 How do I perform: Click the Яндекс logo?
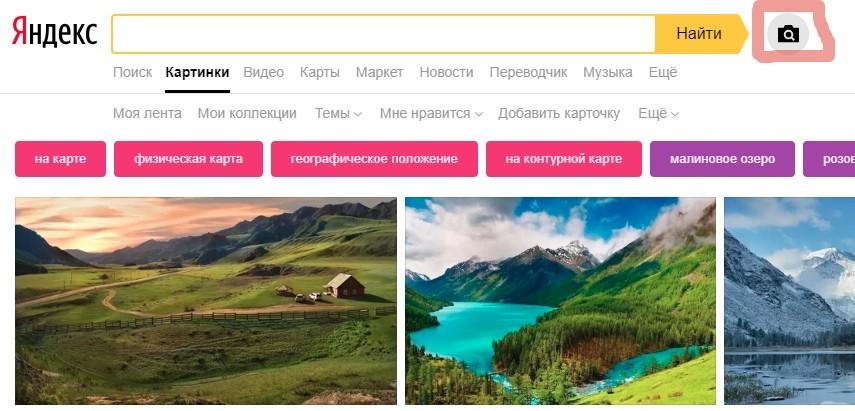(55, 32)
